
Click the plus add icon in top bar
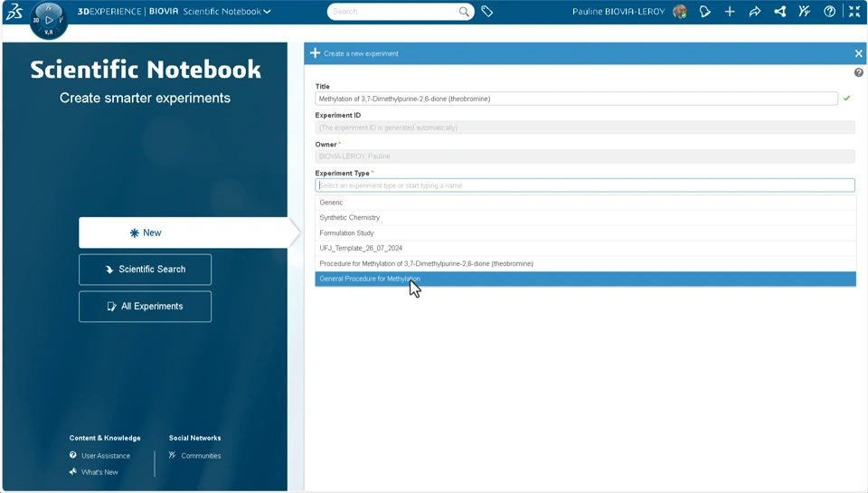coord(730,11)
